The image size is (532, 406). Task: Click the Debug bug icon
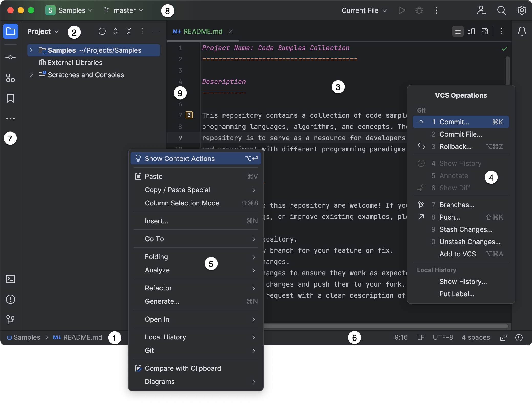click(419, 10)
